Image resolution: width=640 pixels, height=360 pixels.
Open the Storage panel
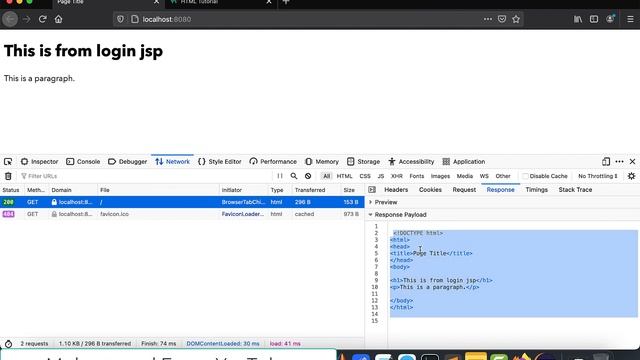[x=363, y=162]
